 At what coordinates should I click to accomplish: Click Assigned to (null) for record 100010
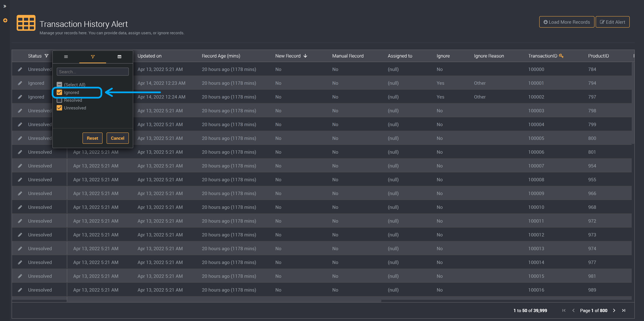pyautogui.click(x=393, y=207)
